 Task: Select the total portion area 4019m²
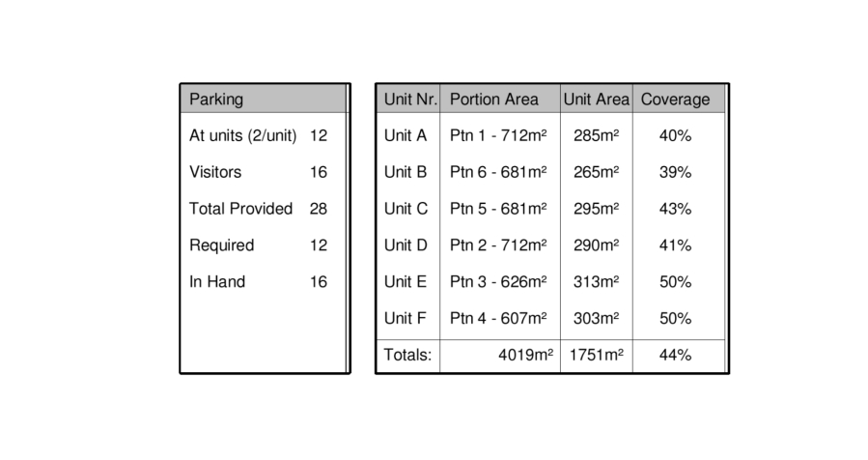(525, 356)
